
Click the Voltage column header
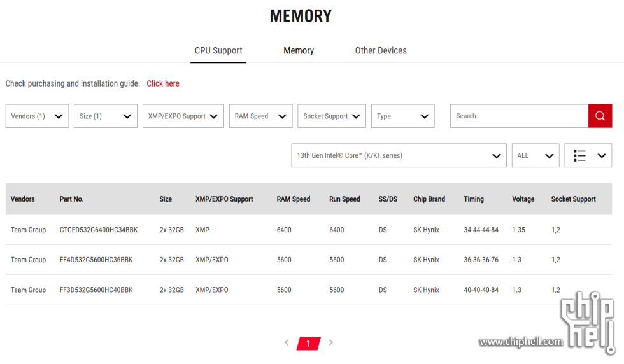pyautogui.click(x=523, y=199)
